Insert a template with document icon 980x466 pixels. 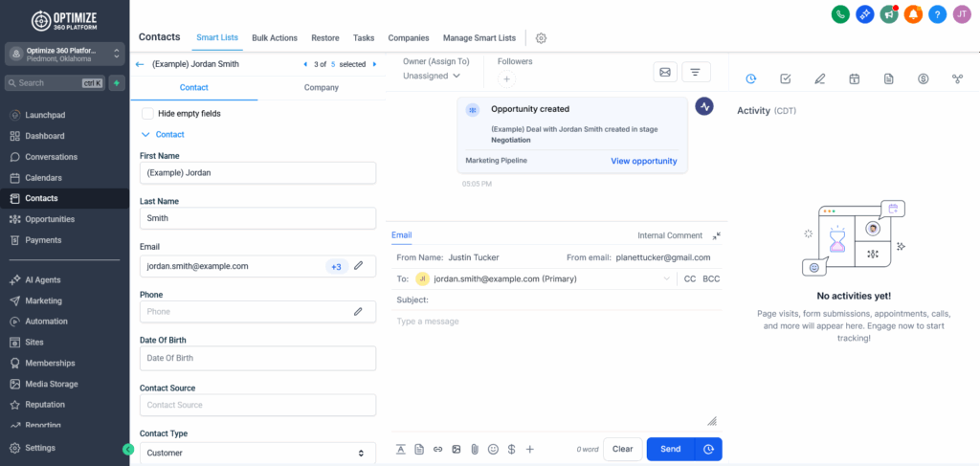point(419,449)
